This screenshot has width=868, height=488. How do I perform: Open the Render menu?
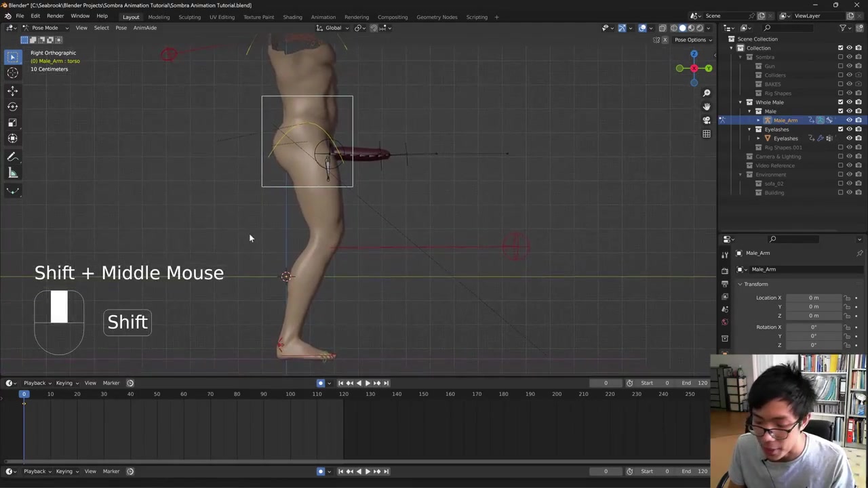pyautogui.click(x=55, y=16)
